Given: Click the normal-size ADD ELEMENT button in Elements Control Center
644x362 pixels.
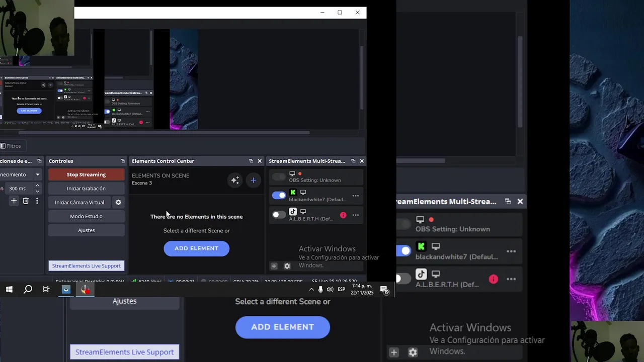Looking at the screenshot, I should click(x=196, y=248).
